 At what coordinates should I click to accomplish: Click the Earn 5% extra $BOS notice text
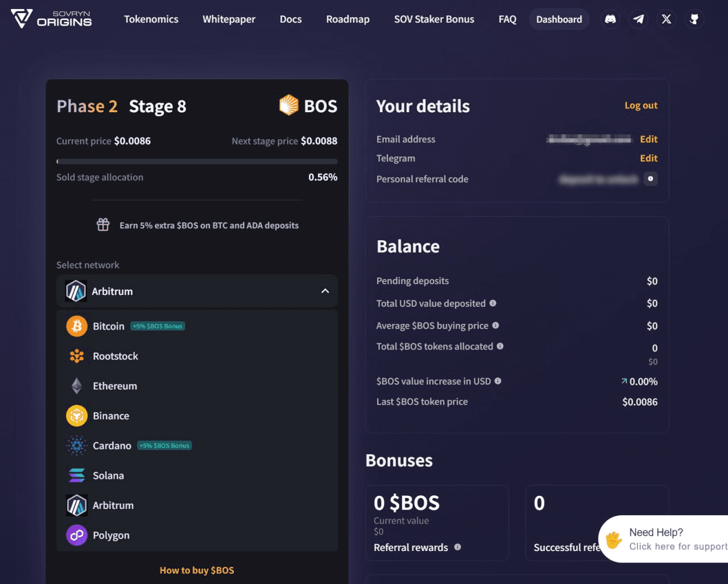tap(209, 225)
